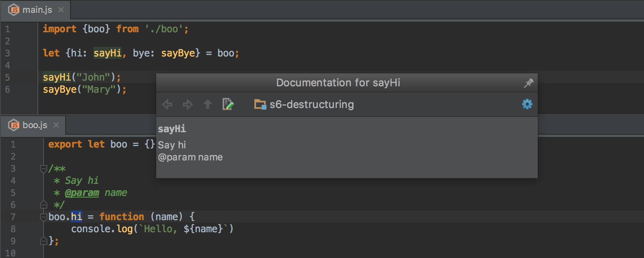644x258 pixels.
Task: Click the forward arrow in documentation popup
Action: tap(188, 105)
